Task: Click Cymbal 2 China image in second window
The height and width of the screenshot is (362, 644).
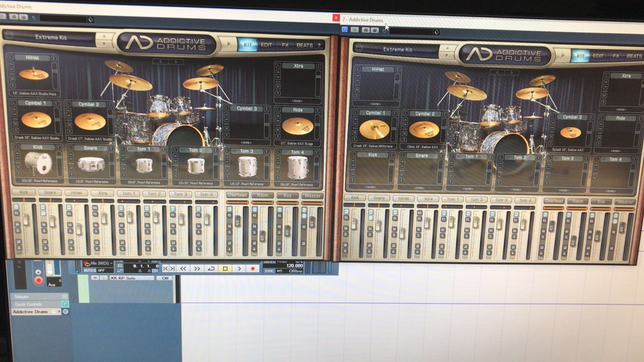Action: click(x=424, y=130)
